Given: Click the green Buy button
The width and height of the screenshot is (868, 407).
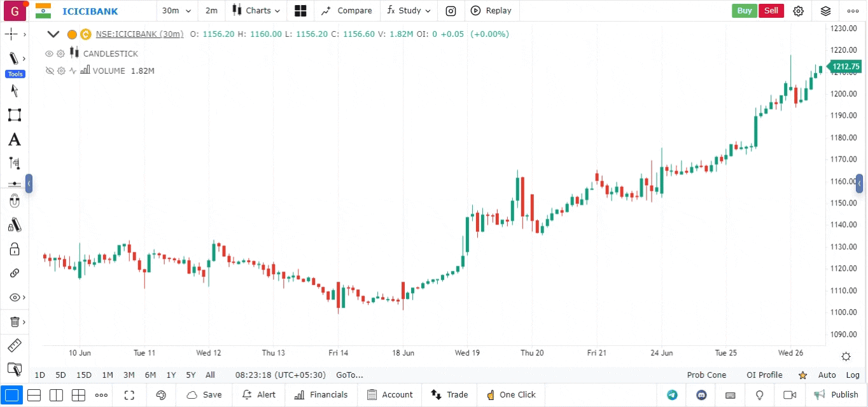Looking at the screenshot, I should (744, 11).
